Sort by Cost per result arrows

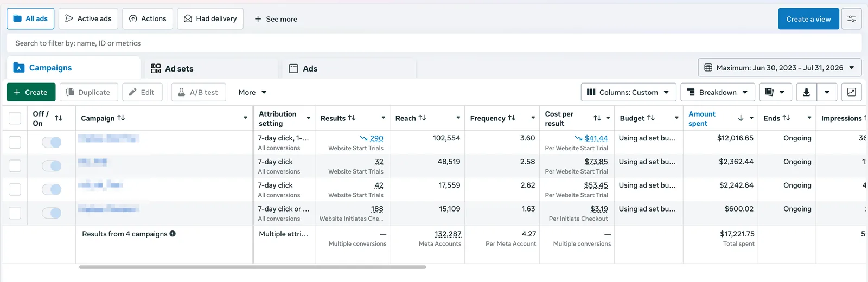pos(597,118)
